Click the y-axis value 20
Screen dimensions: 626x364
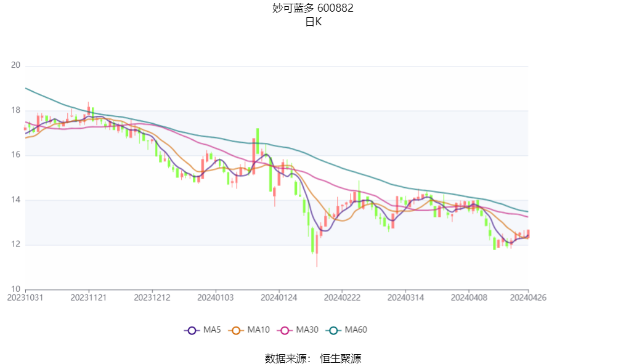[15, 65]
